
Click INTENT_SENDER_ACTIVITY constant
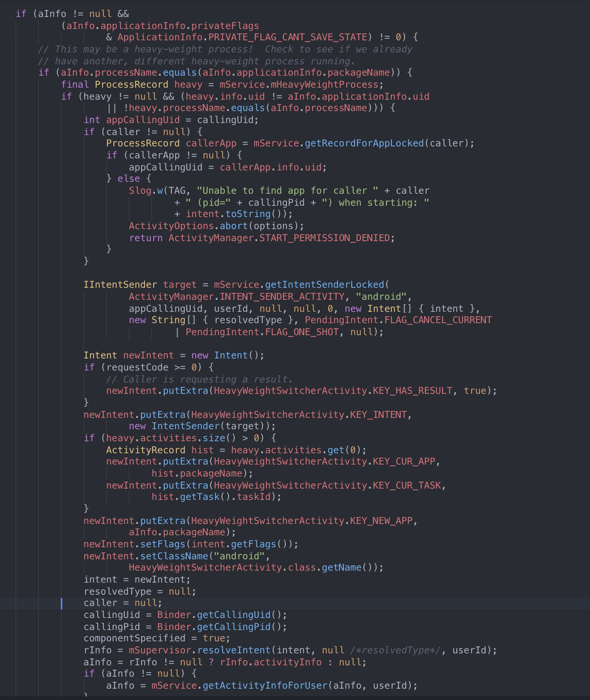click(282, 297)
